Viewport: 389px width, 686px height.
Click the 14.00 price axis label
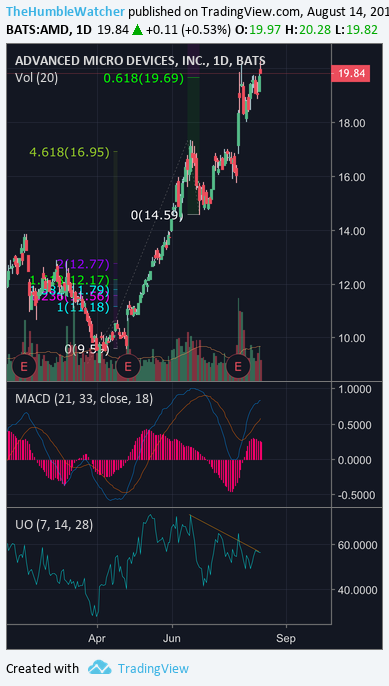coord(351,231)
